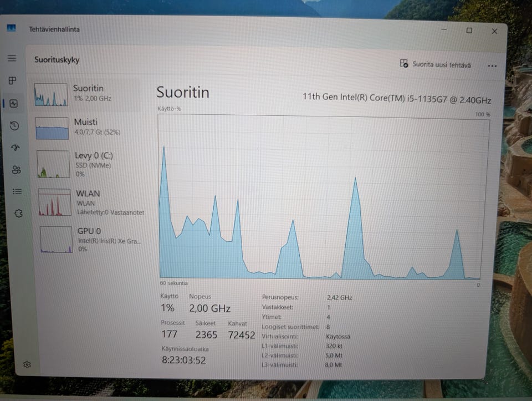The image size is (532, 401).
Task: Click the Virtualisointi Käytössä value
Action: (x=337, y=337)
